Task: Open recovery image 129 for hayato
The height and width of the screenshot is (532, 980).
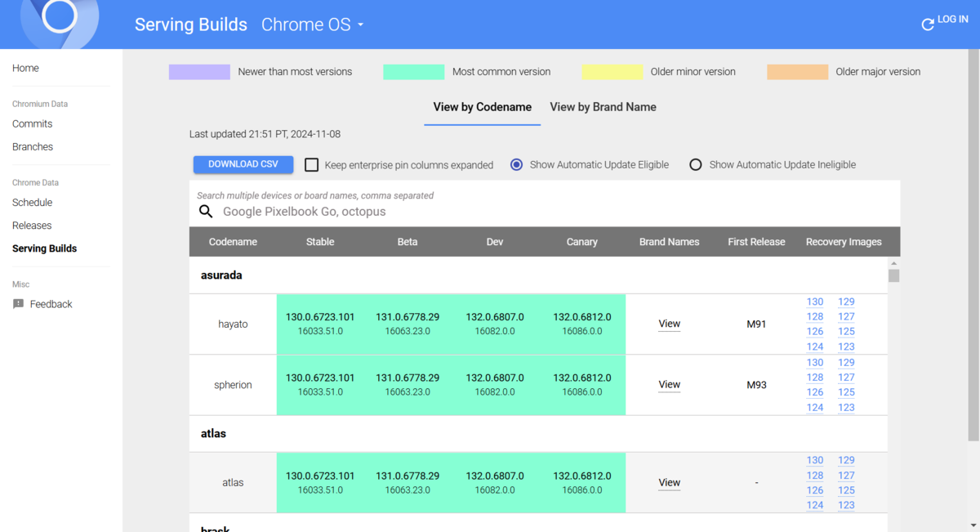Action: 846,302
